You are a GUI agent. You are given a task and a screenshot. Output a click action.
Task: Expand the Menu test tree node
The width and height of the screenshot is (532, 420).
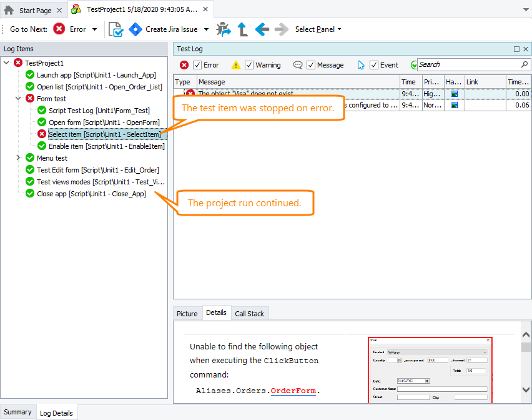(x=18, y=158)
